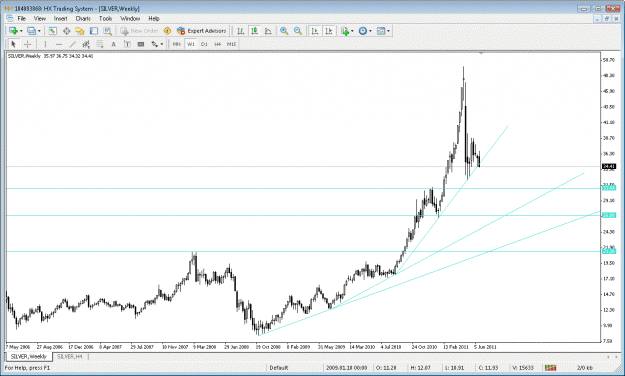Image resolution: width=625 pixels, height=376 pixels.
Task: Switch to MN monthly timeframe
Action: pos(177,44)
